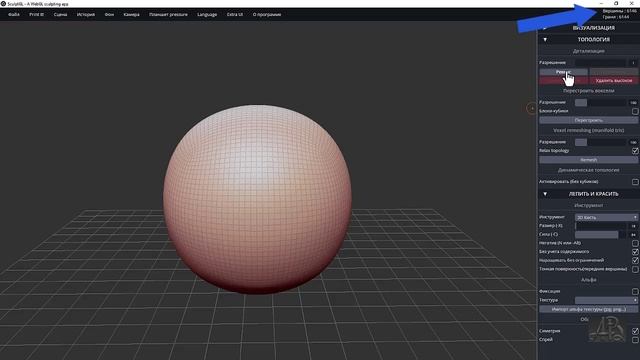Adjust voxel Разрешение slider above Блоки-кубики
The width and height of the screenshot is (640, 360).
point(600,102)
